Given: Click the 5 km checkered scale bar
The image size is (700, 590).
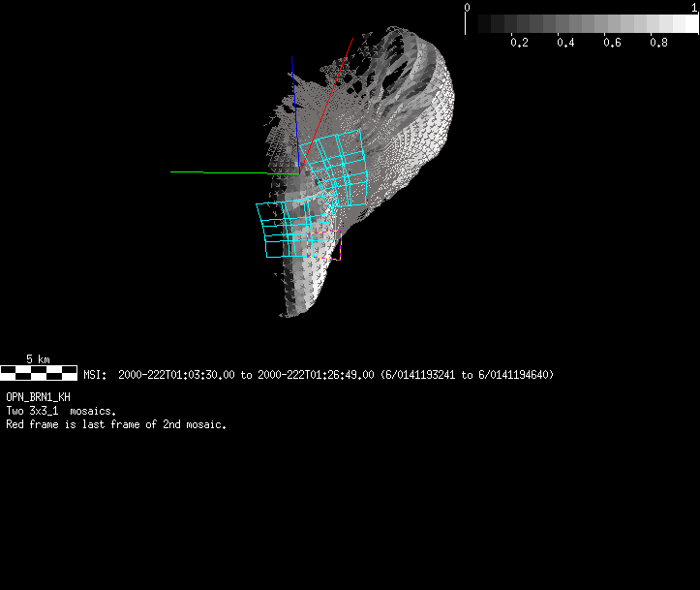Looking at the screenshot, I should [x=39, y=370].
